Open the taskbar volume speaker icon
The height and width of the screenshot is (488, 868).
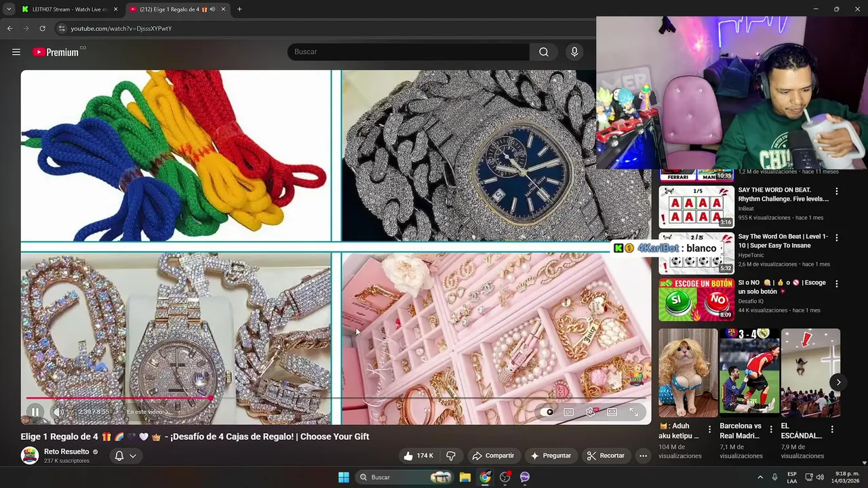821,477
